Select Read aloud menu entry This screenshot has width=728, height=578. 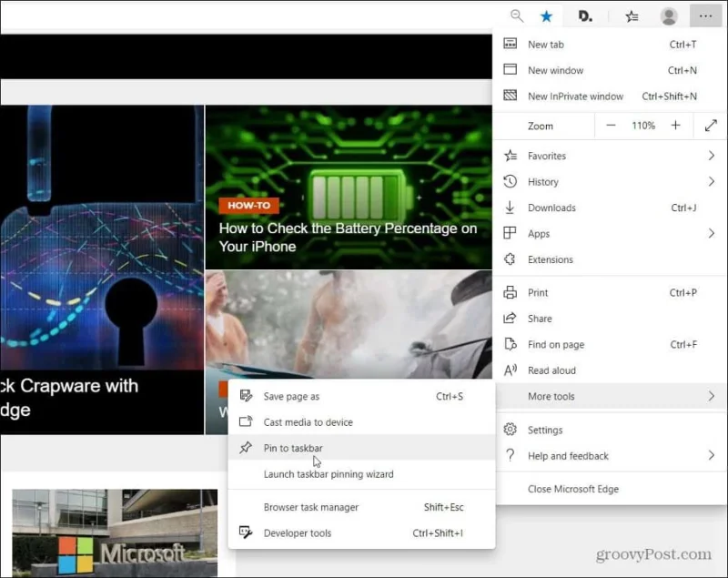pyautogui.click(x=609, y=370)
